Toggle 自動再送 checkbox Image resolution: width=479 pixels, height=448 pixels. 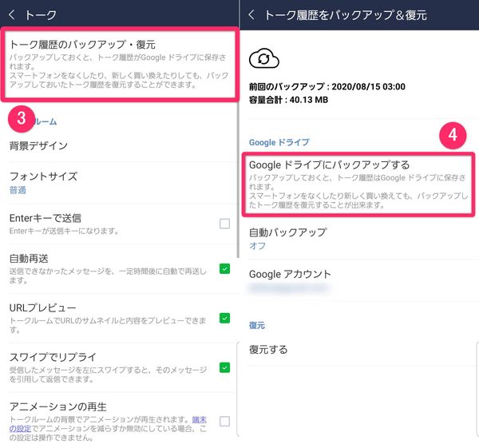point(224,268)
